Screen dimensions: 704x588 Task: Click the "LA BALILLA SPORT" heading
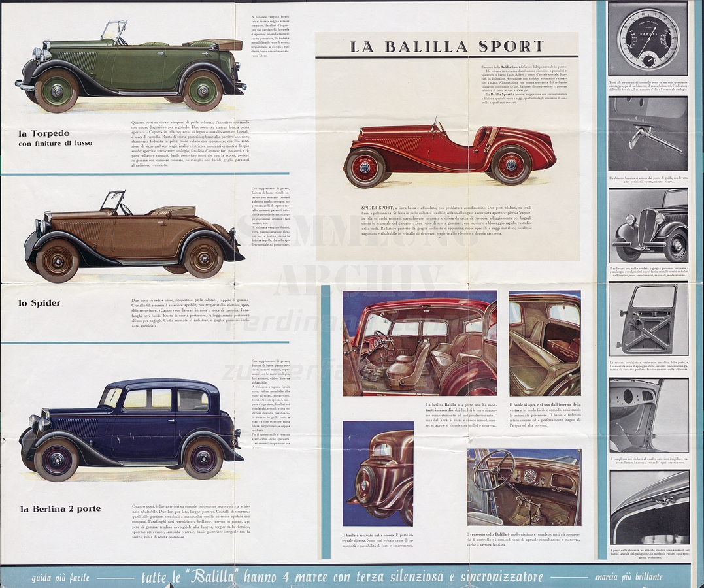point(446,46)
